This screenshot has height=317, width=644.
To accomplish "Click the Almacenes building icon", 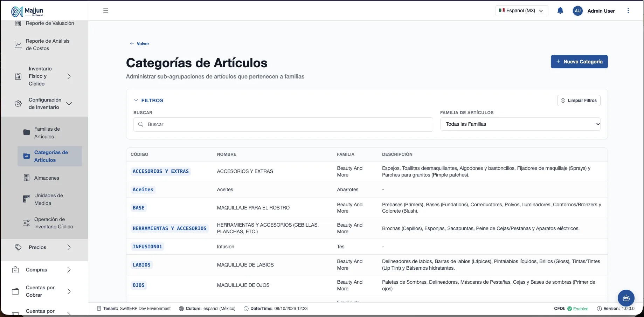I will point(27,178).
